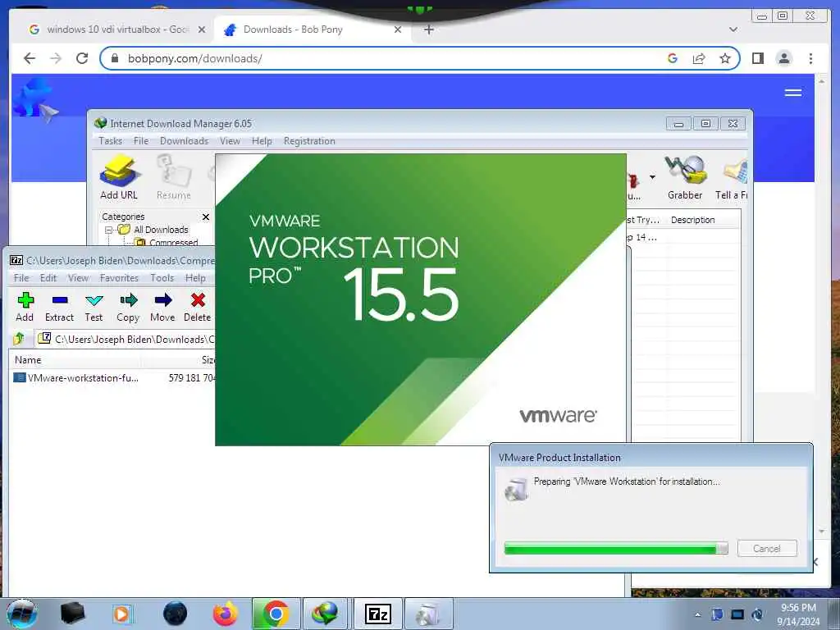Click the up-folder icon in 7-Zip address bar
The height and width of the screenshot is (630, 840).
click(20, 339)
